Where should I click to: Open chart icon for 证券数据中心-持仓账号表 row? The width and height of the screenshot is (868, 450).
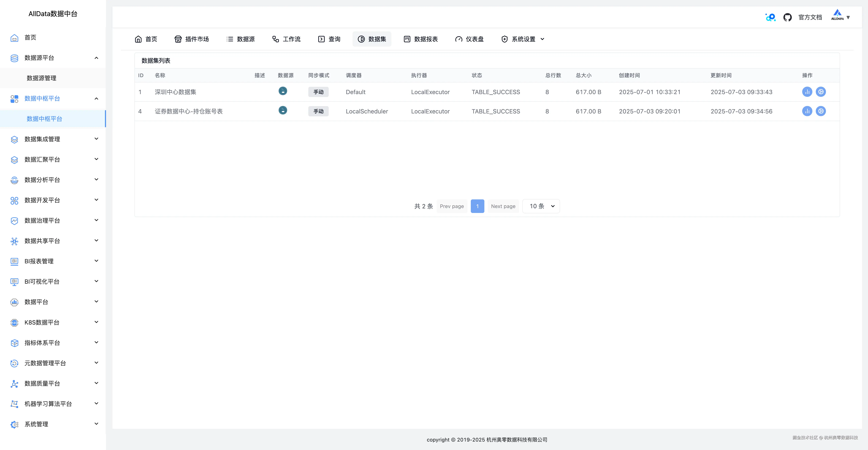807,111
